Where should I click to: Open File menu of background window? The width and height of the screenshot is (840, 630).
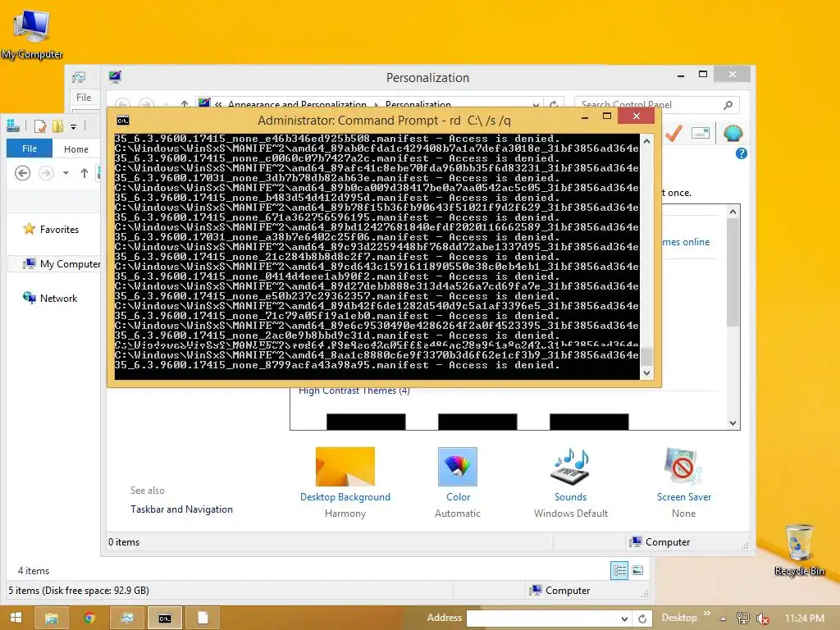(84, 98)
